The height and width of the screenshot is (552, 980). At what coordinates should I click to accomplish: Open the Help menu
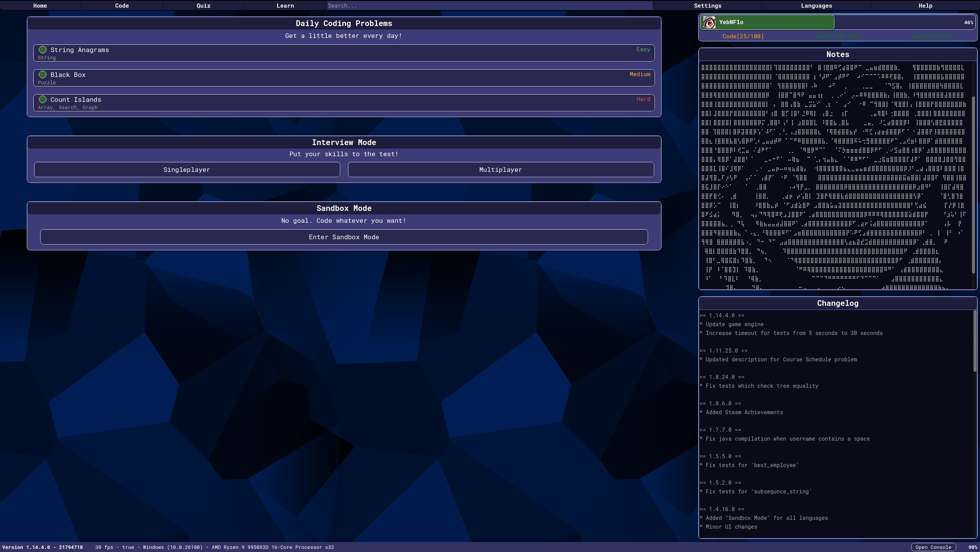[x=925, y=6]
